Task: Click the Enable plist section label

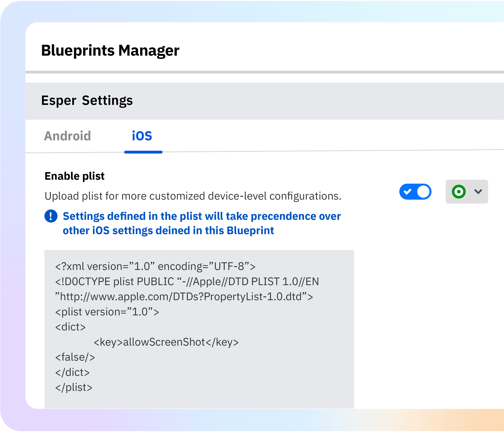Action: [74, 176]
